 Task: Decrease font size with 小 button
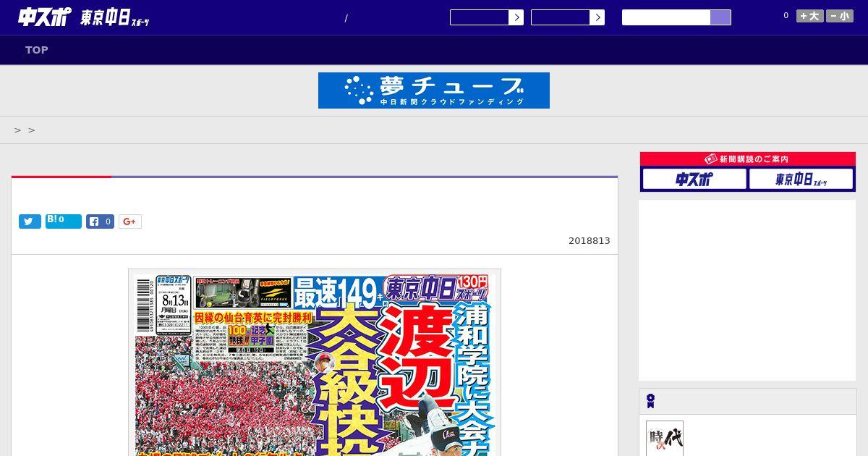(840, 16)
